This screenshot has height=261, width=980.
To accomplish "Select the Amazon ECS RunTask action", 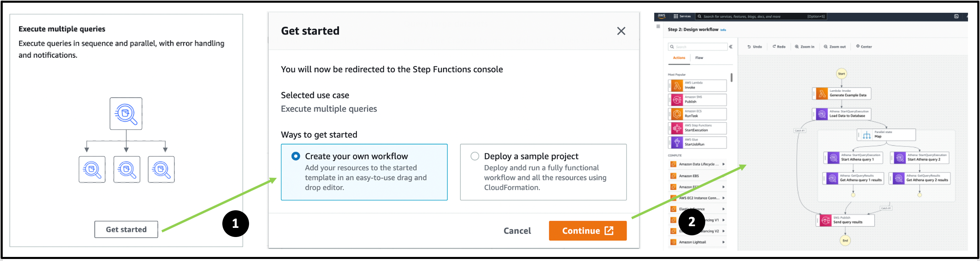I will pyautogui.click(x=697, y=114).
